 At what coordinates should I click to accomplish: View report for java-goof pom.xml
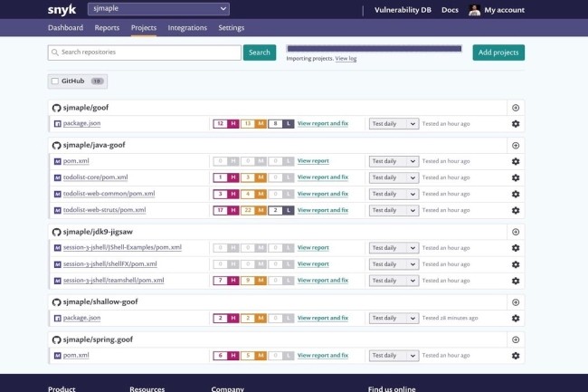pos(313,161)
